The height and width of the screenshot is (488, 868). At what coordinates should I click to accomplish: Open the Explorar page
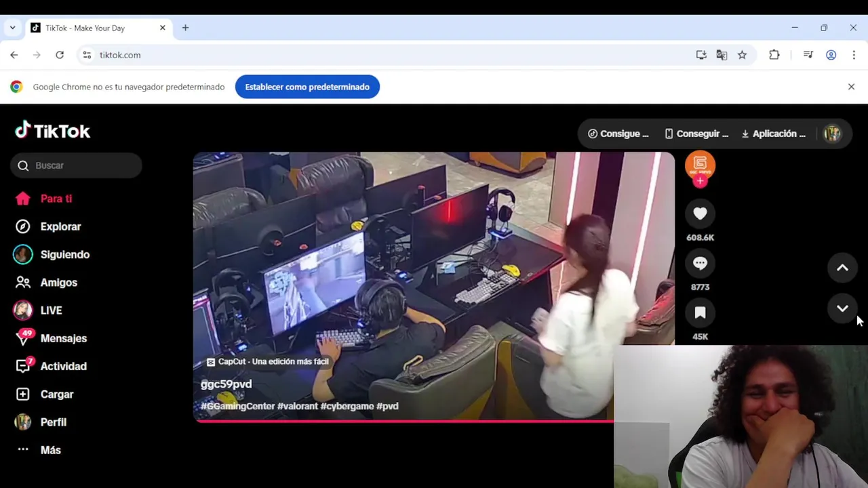(x=47, y=226)
